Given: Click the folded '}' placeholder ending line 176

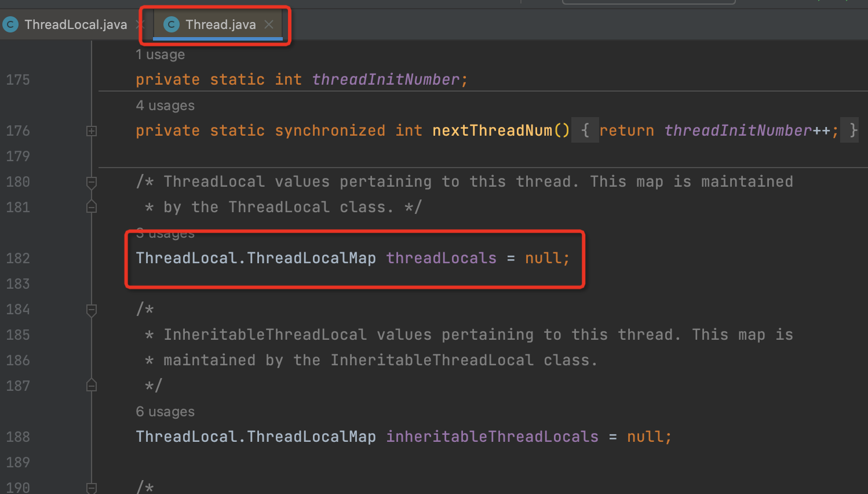Looking at the screenshot, I should [850, 130].
